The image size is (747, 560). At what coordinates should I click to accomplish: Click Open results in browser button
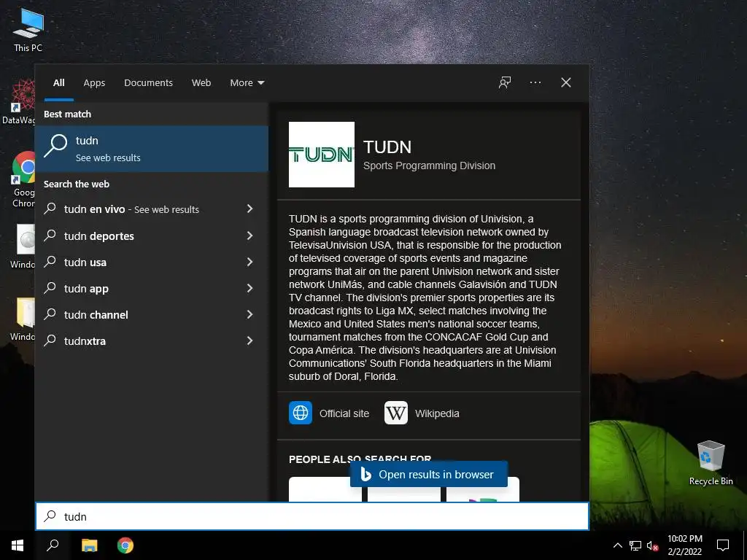click(429, 474)
